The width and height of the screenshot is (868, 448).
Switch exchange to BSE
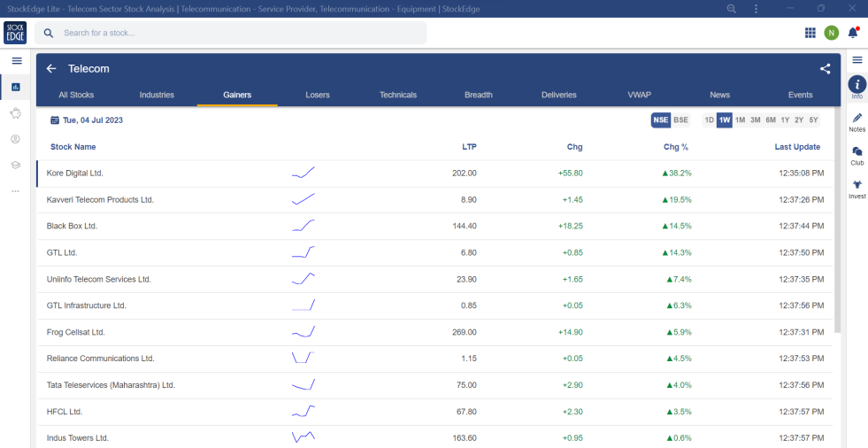(680, 120)
